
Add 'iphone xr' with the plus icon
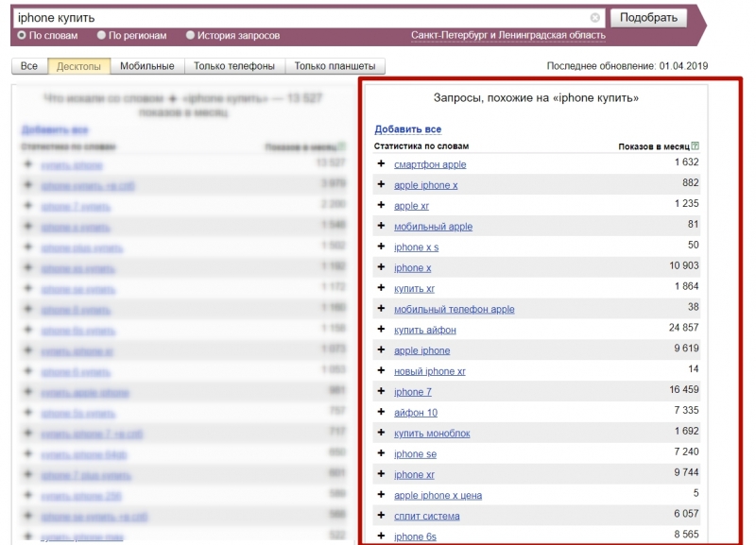(382, 475)
